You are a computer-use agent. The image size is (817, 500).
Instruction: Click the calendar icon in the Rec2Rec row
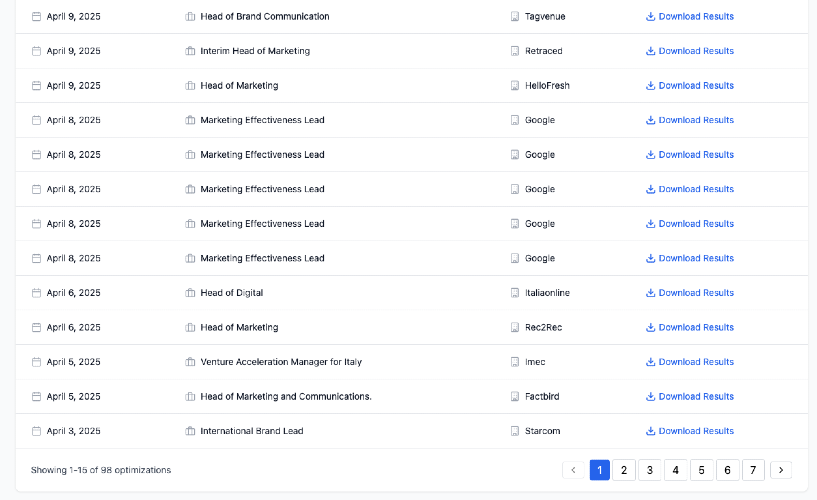coord(36,328)
